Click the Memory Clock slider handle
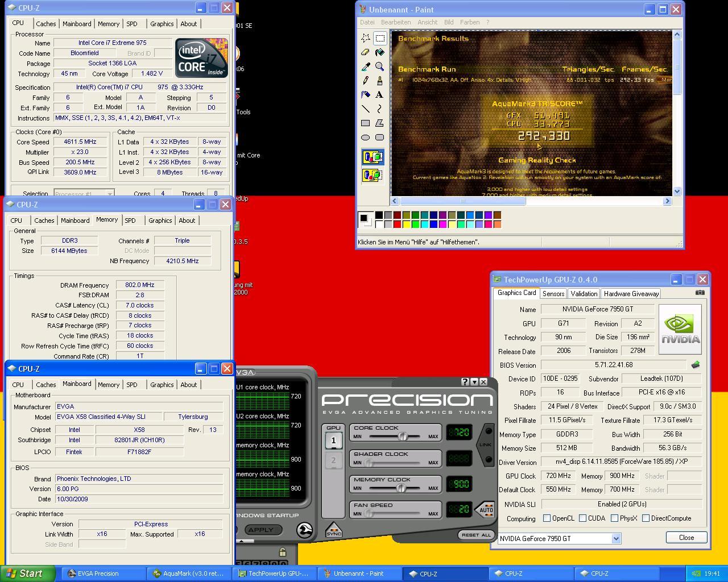Image resolution: width=728 pixels, height=582 pixels. point(400,488)
